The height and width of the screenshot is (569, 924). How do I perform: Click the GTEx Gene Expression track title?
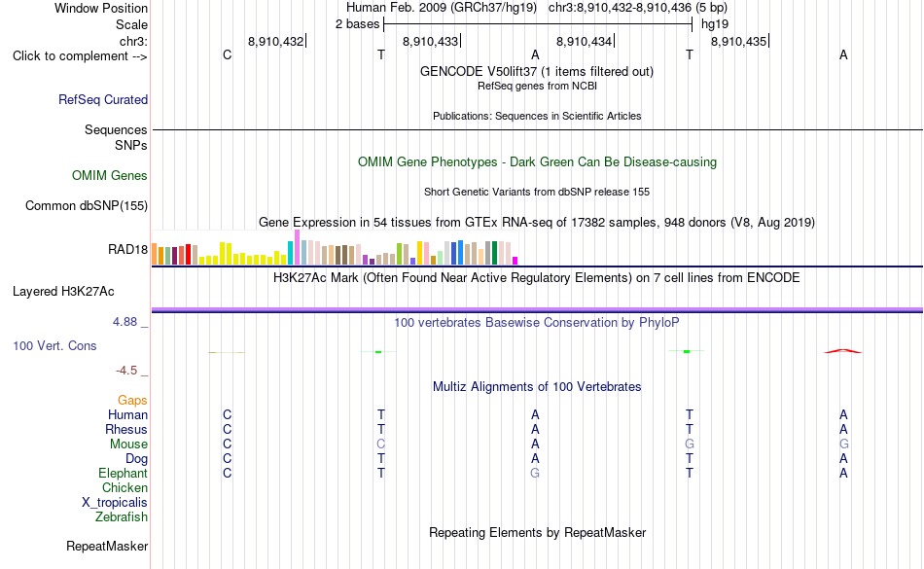536,222
